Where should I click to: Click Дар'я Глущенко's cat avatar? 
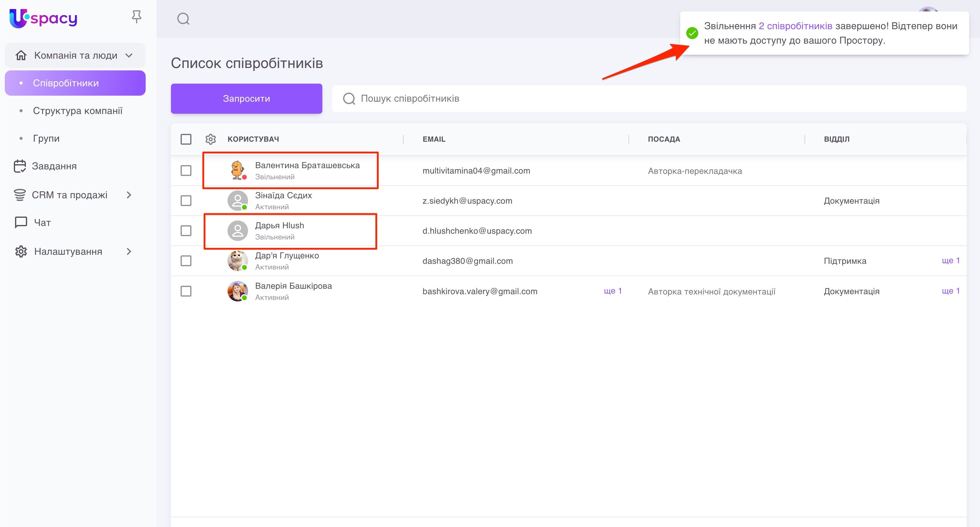[237, 261]
